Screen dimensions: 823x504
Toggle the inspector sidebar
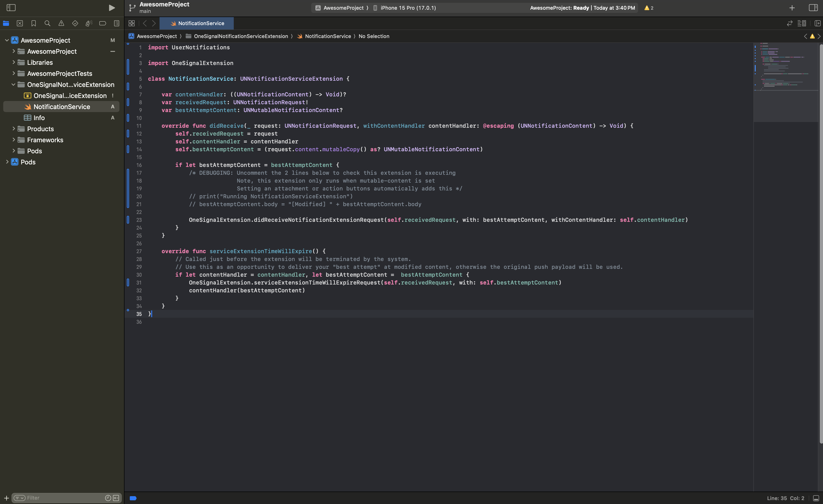click(813, 8)
